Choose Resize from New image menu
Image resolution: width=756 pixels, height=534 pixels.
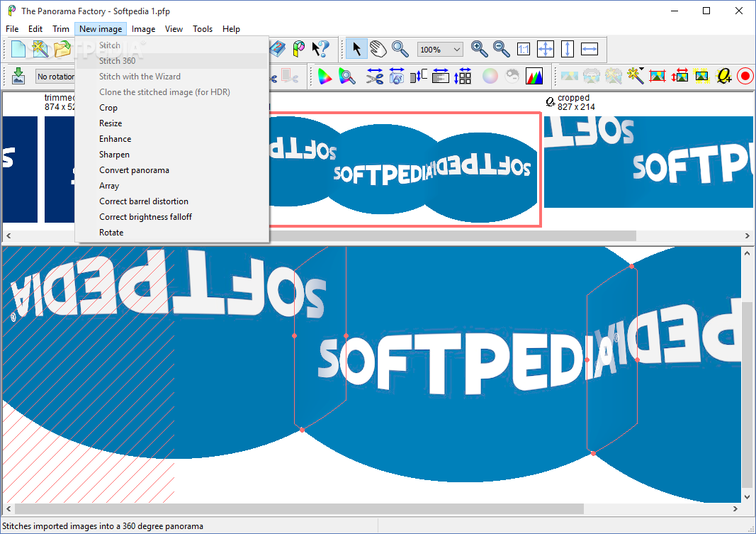point(171,123)
